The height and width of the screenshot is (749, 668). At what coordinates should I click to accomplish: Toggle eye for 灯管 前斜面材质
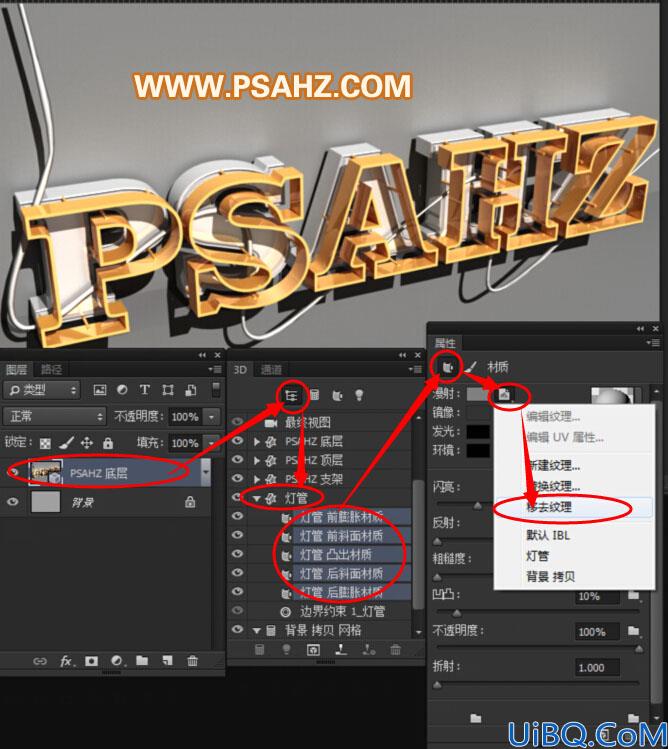click(x=237, y=535)
